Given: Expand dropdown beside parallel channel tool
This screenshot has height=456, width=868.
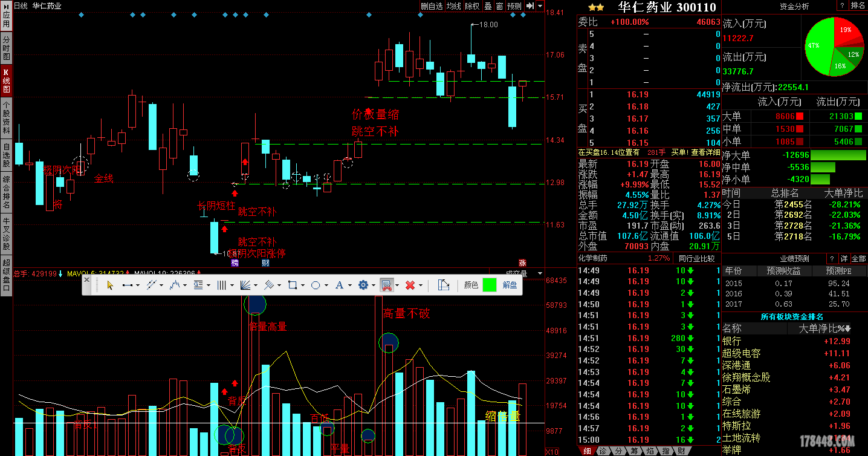Looking at the screenshot, I should [161, 285].
